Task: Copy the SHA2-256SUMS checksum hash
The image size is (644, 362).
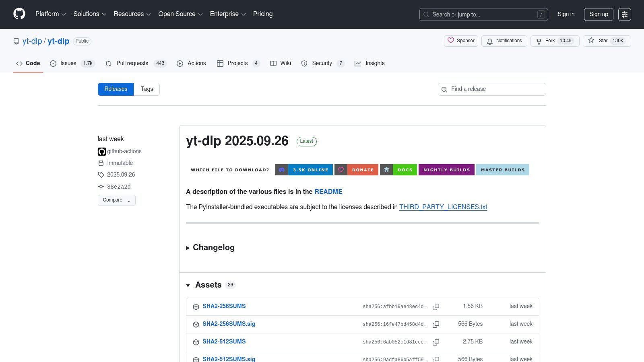Action: [436, 306]
